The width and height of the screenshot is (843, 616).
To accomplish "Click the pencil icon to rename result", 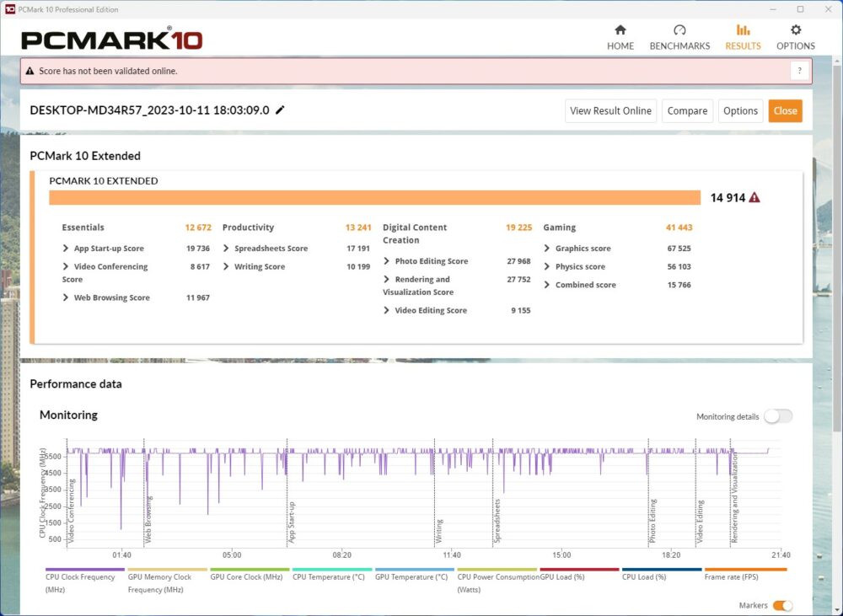I will (281, 110).
